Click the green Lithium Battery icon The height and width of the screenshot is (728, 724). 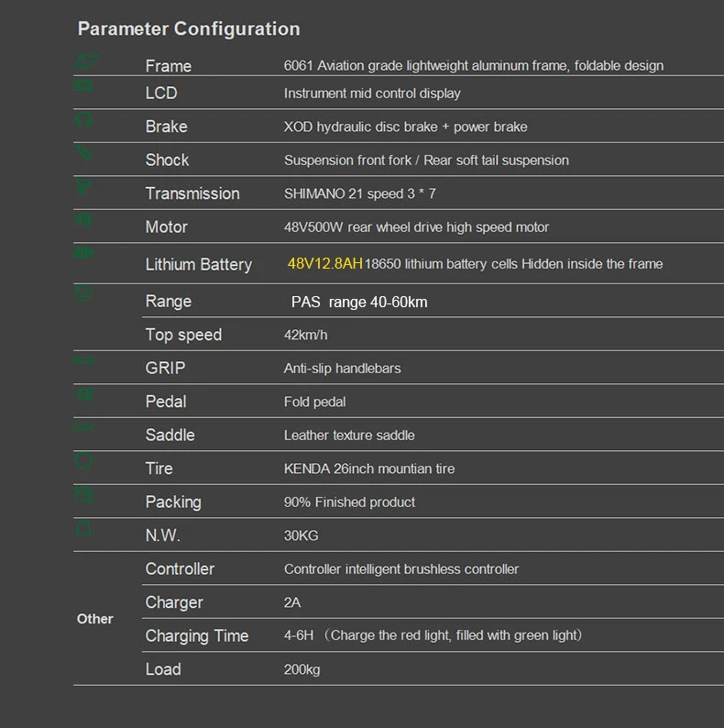point(83,253)
